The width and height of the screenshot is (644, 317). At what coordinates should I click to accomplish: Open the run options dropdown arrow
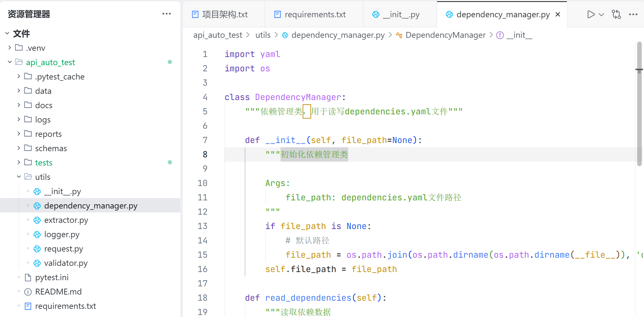click(x=601, y=15)
